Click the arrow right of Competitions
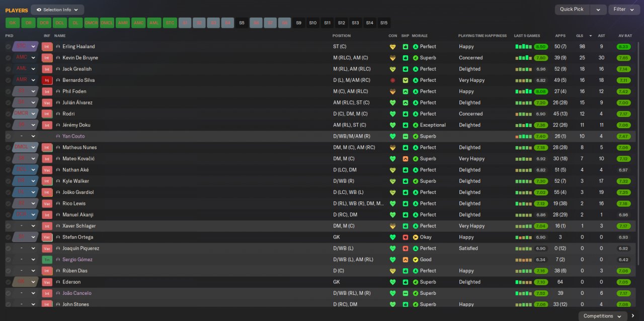644x321 pixels. (633, 316)
